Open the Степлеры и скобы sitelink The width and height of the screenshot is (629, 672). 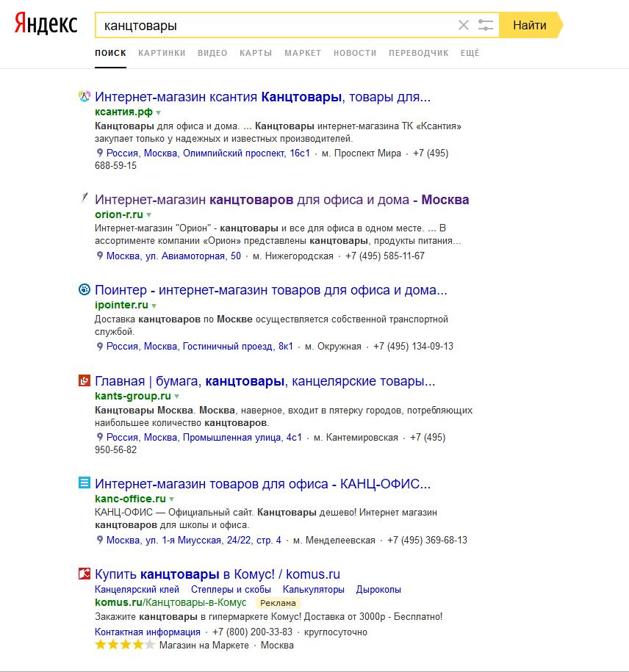tap(231, 590)
